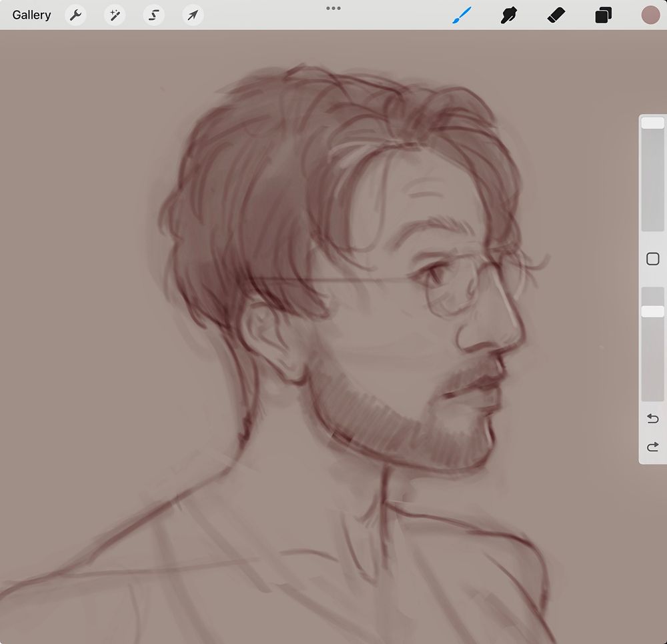Open the Adjustments magic wand menu
The width and height of the screenshot is (667, 644).
[115, 15]
